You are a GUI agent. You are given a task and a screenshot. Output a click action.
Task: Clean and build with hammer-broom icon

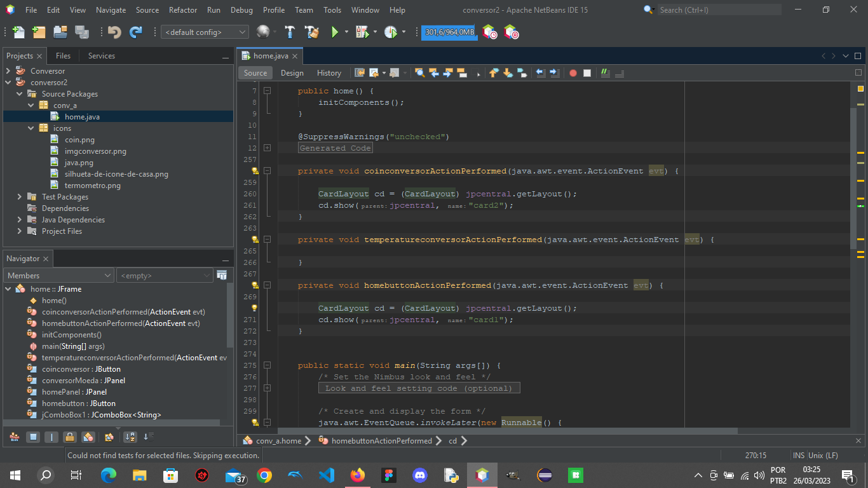(x=311, y=32)
